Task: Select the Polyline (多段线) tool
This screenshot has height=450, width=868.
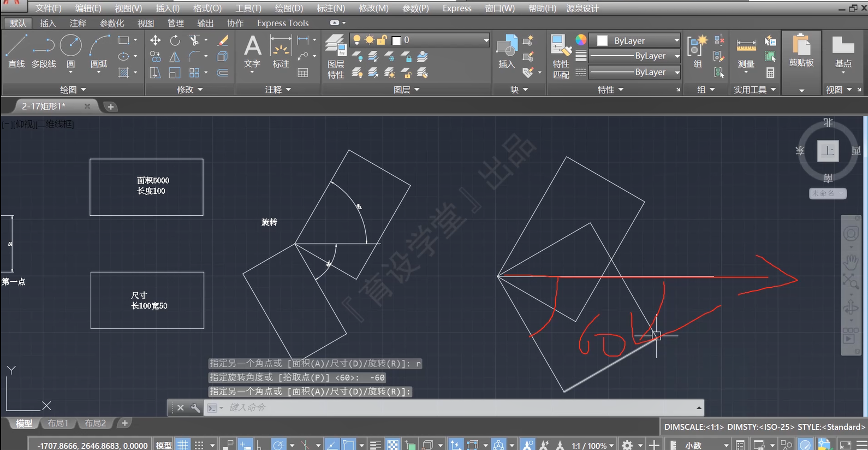Action: click(44, 51)
